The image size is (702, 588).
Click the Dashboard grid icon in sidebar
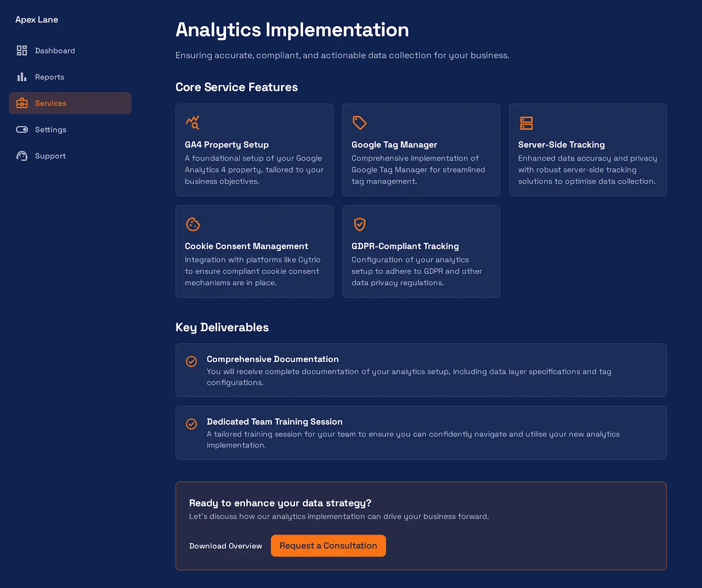coord(22,50)
